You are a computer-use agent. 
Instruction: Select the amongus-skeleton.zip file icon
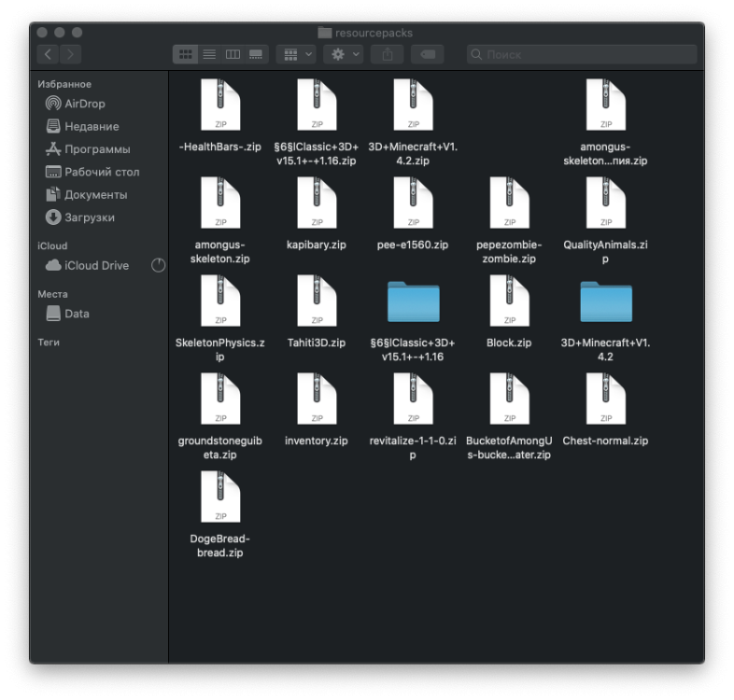pyautogui.click(x=220, y=203)
